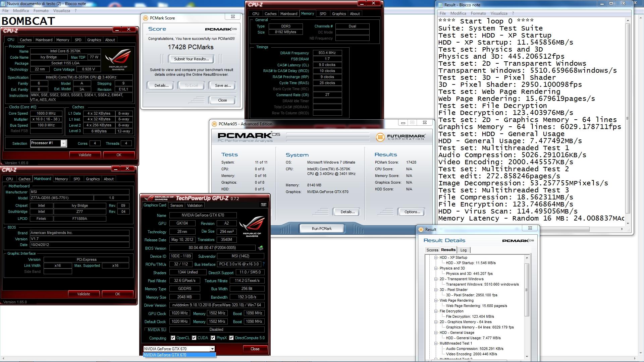Click the Result Blocco note title icon
The height and width of the screenshot is (362, 644).
coord(440,5)
